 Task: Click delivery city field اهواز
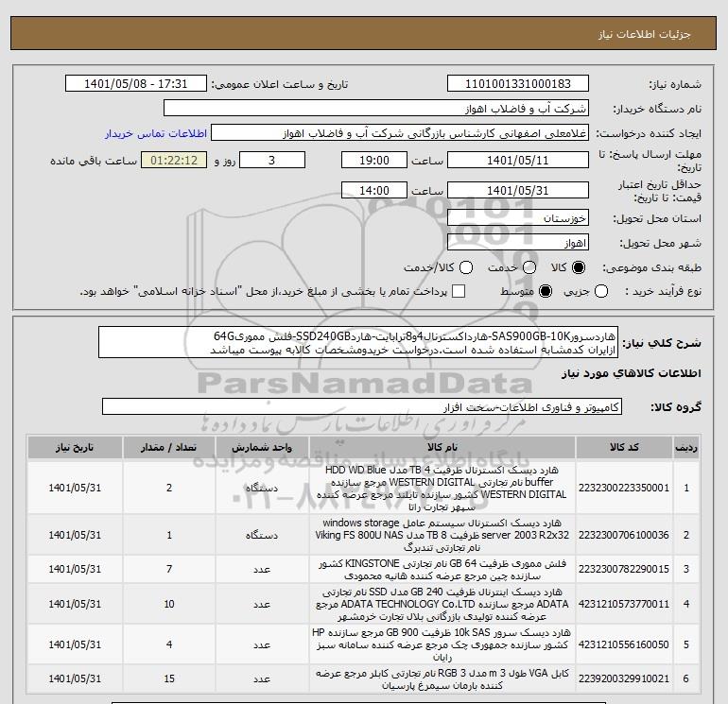(x=518, y=243)
